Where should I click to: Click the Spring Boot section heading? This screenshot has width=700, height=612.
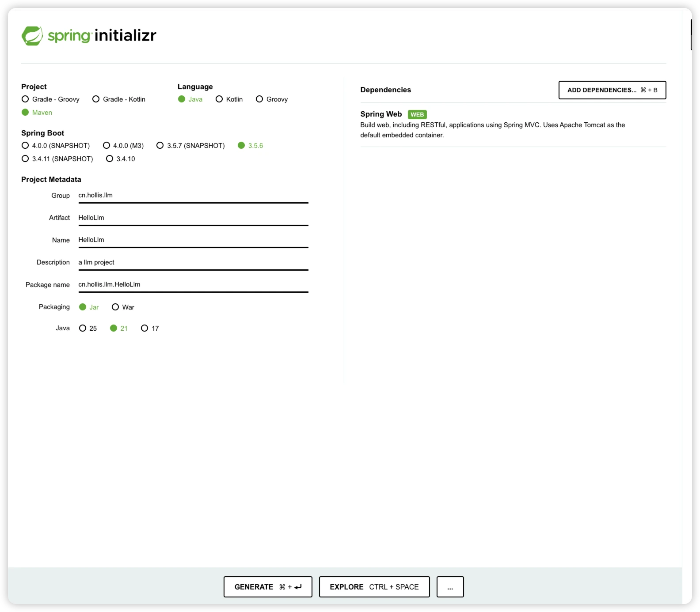coord(43,133)
